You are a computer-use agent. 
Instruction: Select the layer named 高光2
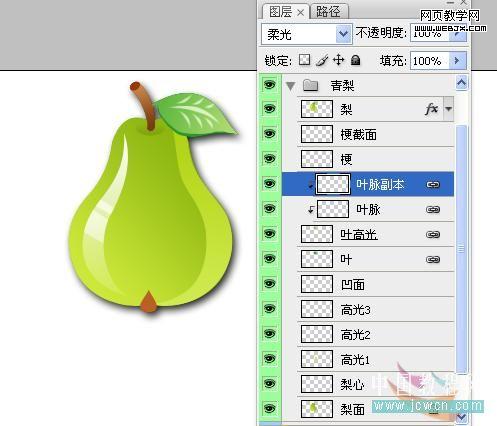coord(355,334)
